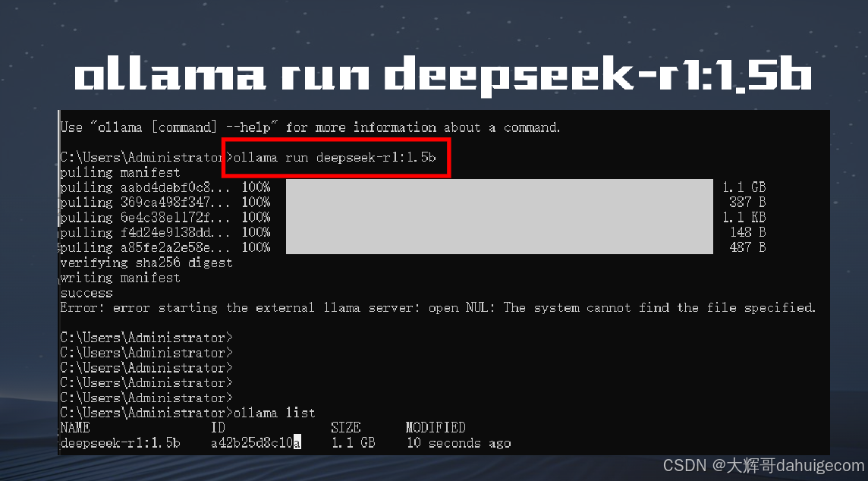Click the "NAME" column header
Image resolution: width=868 pixels, height=481 pixels.
pos(75,428)
